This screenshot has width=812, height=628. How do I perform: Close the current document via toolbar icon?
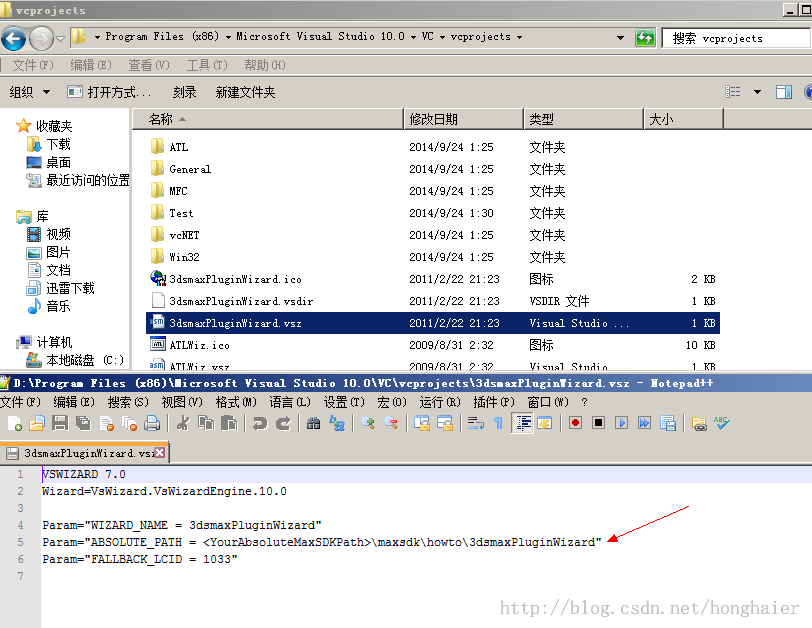107,423
